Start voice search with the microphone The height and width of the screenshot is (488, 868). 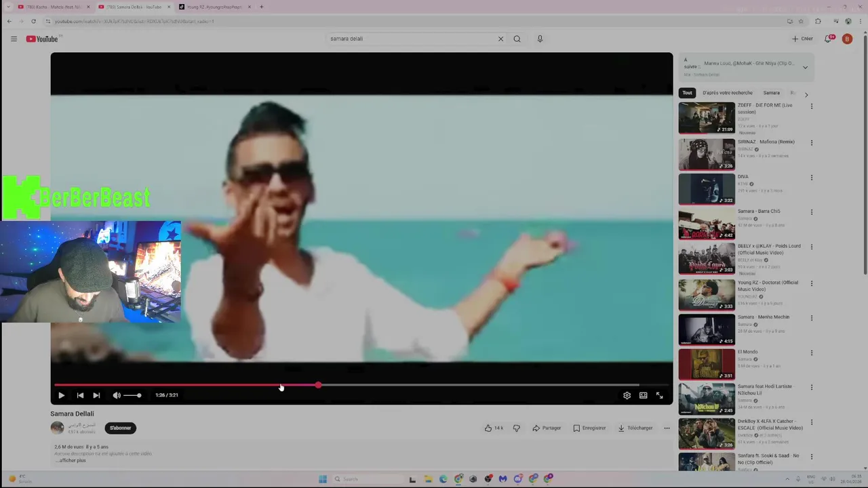coord(540,39)
